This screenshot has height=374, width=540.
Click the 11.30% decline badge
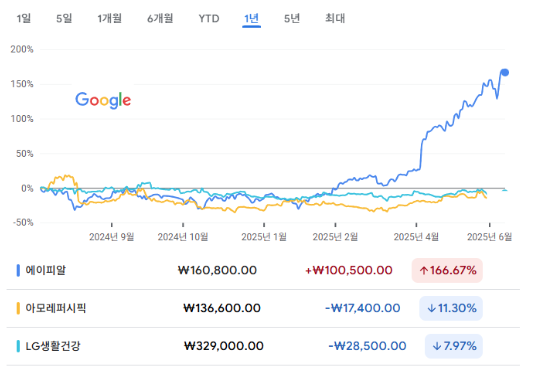click(451, 308)
